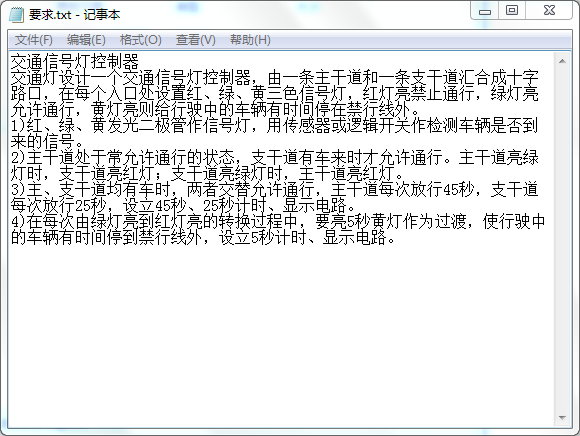Open the 查看(V) menu
Screen dimensions: 580x436
point(196,40)
